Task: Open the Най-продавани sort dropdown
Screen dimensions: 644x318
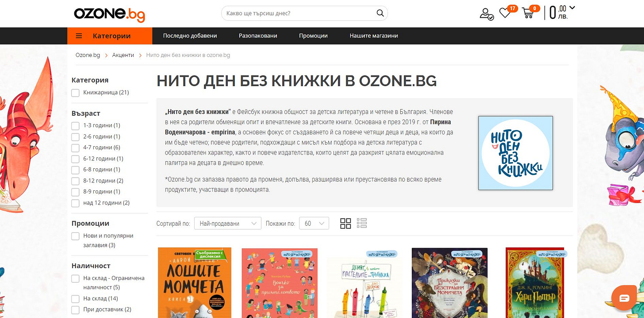Action: coord(228,223)
